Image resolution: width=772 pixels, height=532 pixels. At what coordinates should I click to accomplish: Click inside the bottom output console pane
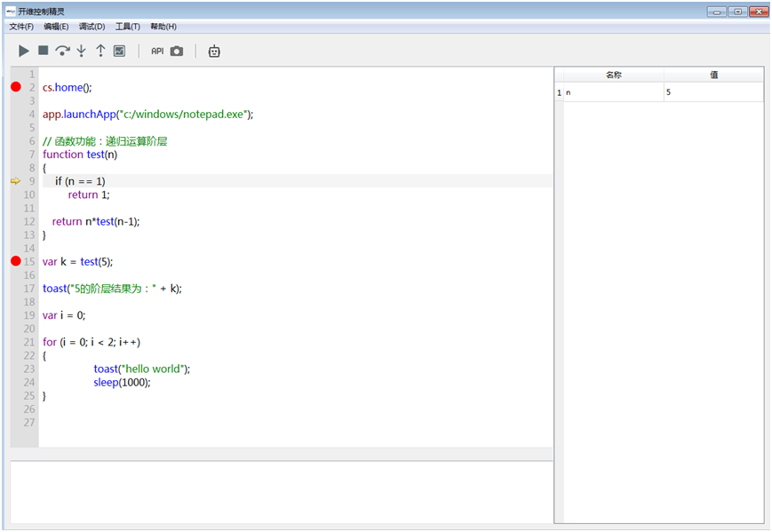pos(282,492)
